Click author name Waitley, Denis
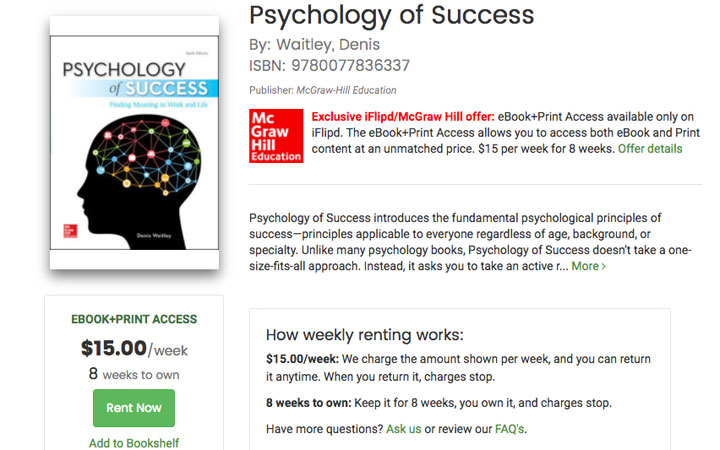 (x=328, y=45)
